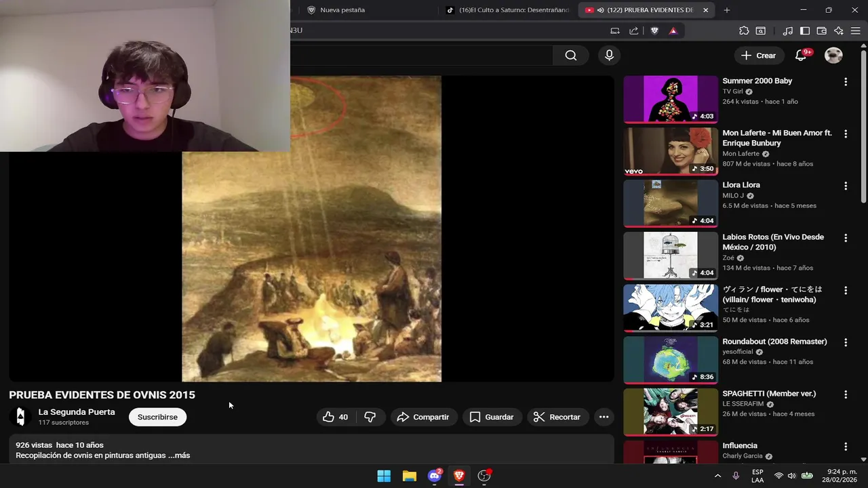Click the Guardar button
The height and width of the screenshot is (488, 868).
[492, 417]
